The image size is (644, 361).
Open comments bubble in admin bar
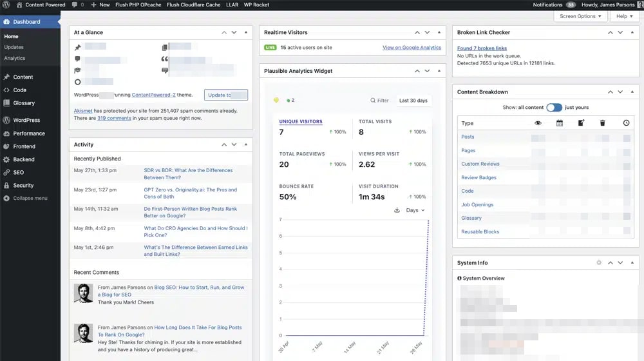click(x=74, y=5)
